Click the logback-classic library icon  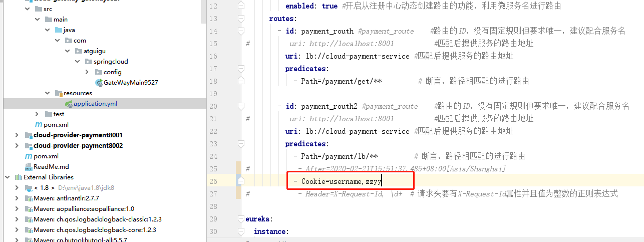pyautogui.click(x=29, y=219)
